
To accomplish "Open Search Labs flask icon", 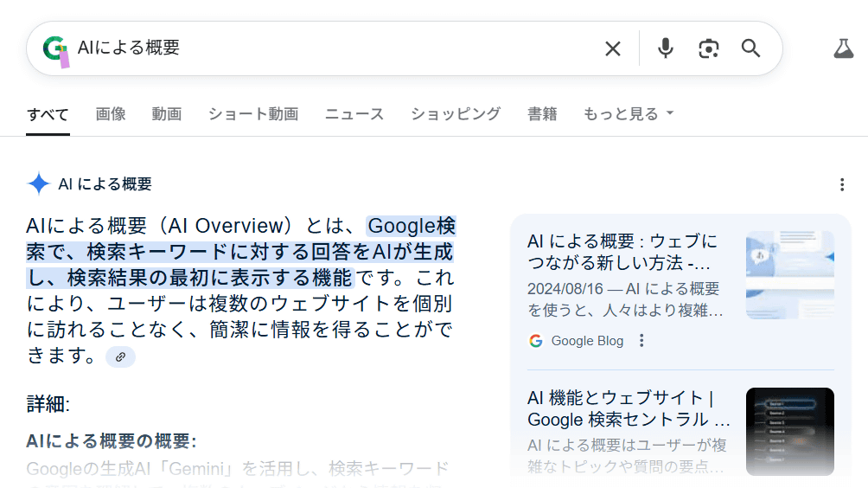I will click(x=844, y=48).
